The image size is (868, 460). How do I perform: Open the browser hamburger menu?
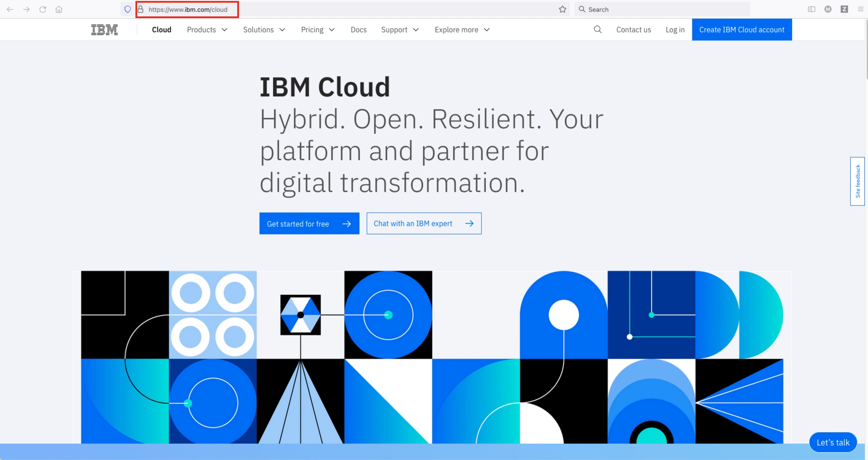[860, 10]
